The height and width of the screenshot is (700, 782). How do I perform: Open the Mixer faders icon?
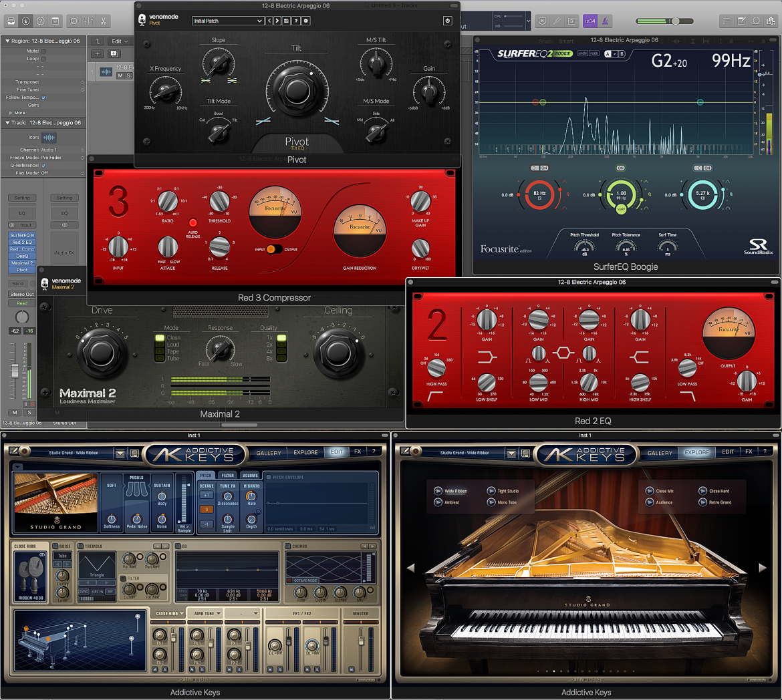coord(89,21)
